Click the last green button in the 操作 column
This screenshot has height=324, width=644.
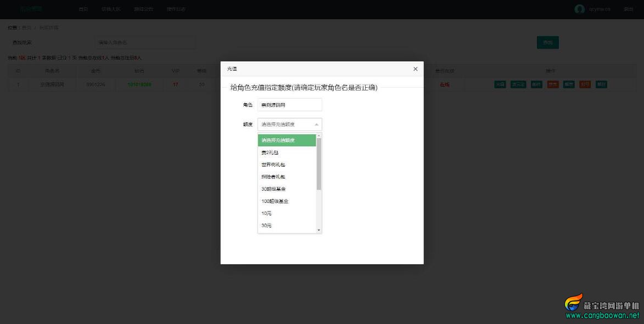pos(601,84)
